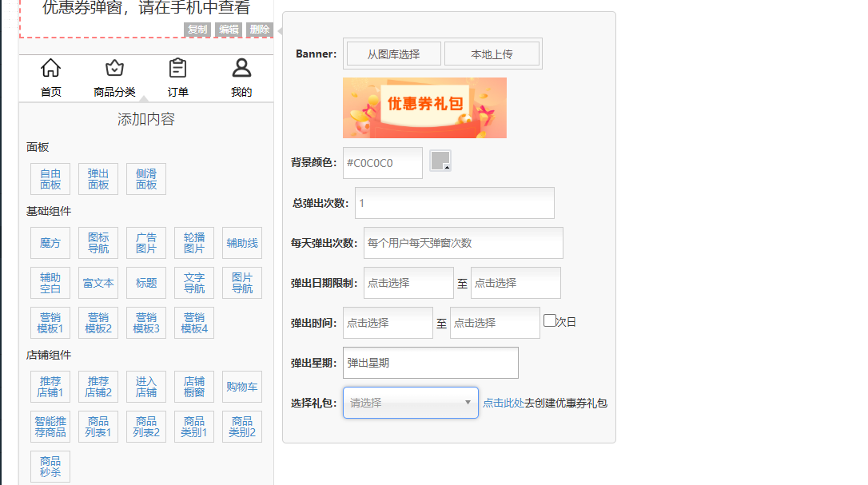Click the 我的 profile icon
The width and height of the screenshot is (868, 485).
[241, 69]
